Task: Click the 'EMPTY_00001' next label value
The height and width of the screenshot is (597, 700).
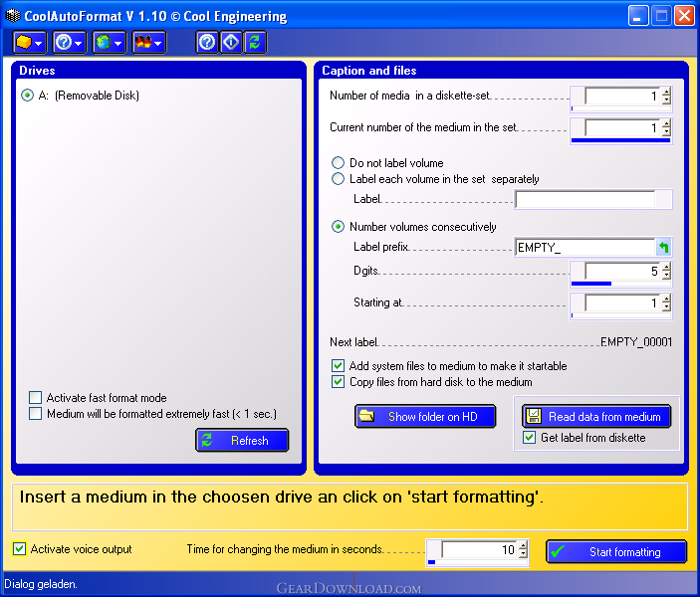Action: (x=636, y=342)
